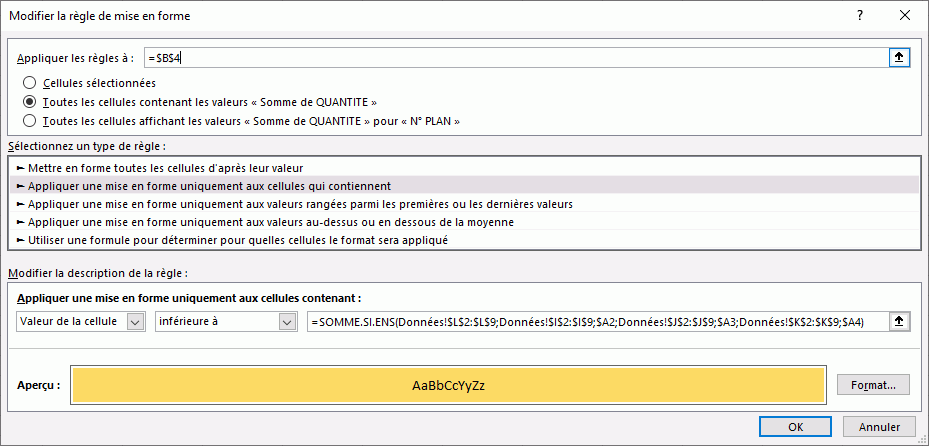The height and width of the screenshot is (446, 929).
Task: Select rule type for première or dernières valeurs
Action: [x=300, y=204]
